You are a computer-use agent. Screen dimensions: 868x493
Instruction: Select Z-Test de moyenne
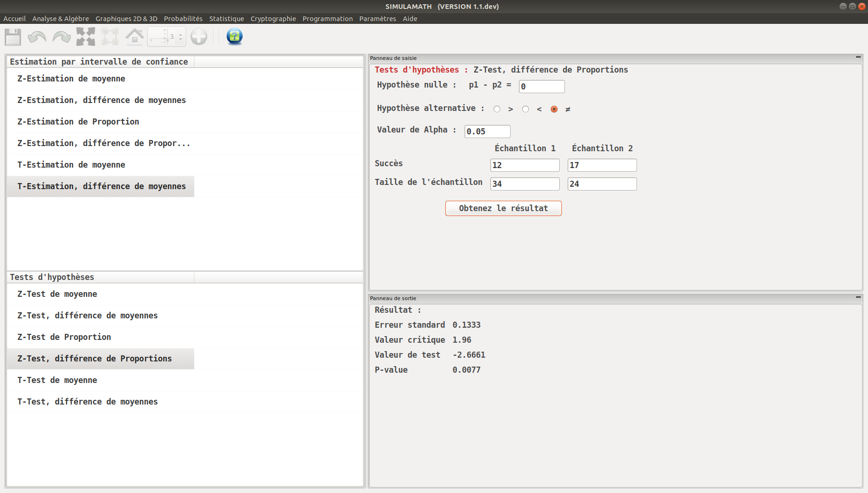(100, 294)
